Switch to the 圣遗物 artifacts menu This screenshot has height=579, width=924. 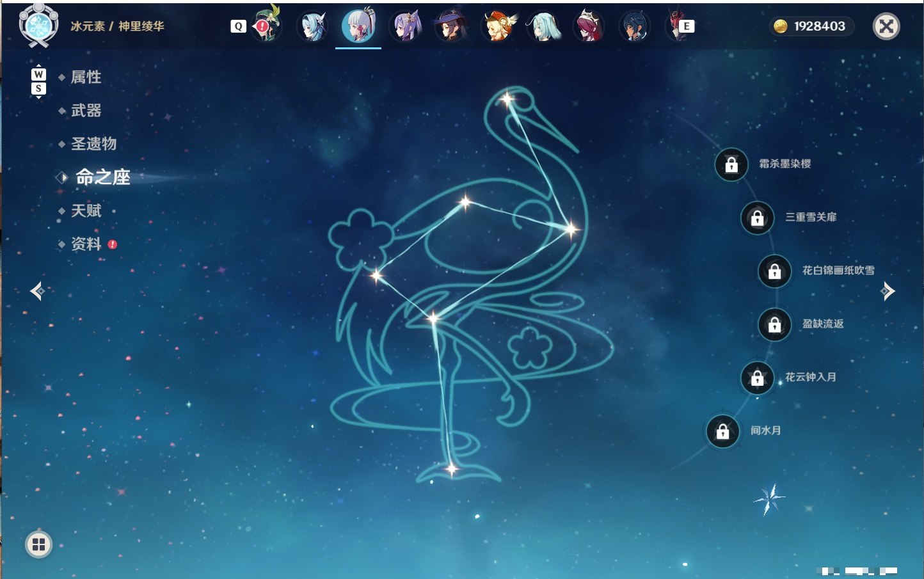tap(93, 144)
